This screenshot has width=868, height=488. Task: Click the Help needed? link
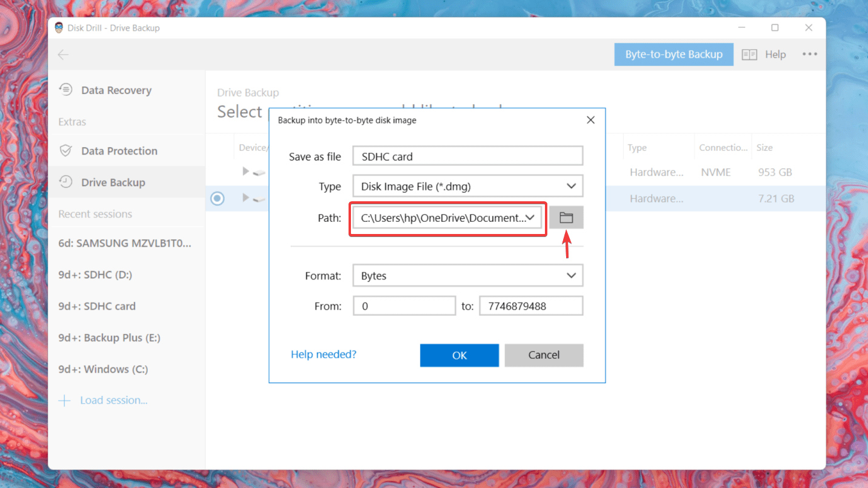[x=324, y=354]
